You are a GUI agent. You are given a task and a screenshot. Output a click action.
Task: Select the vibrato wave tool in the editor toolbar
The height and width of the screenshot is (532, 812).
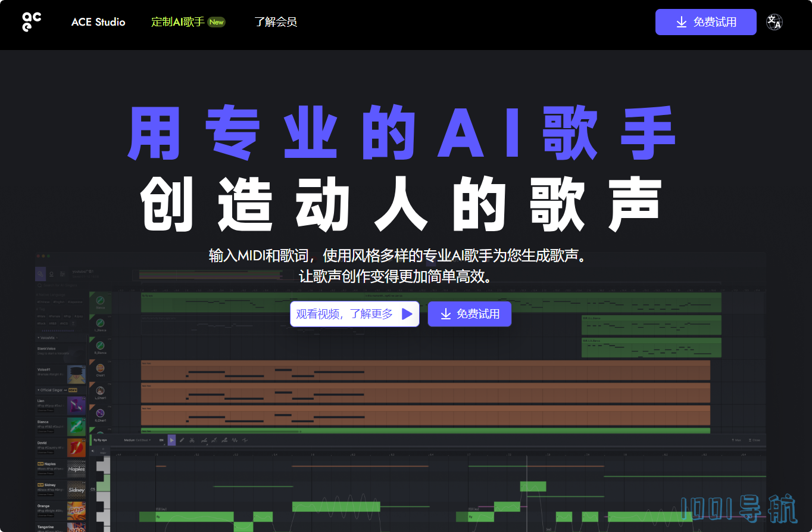point(235,440)
